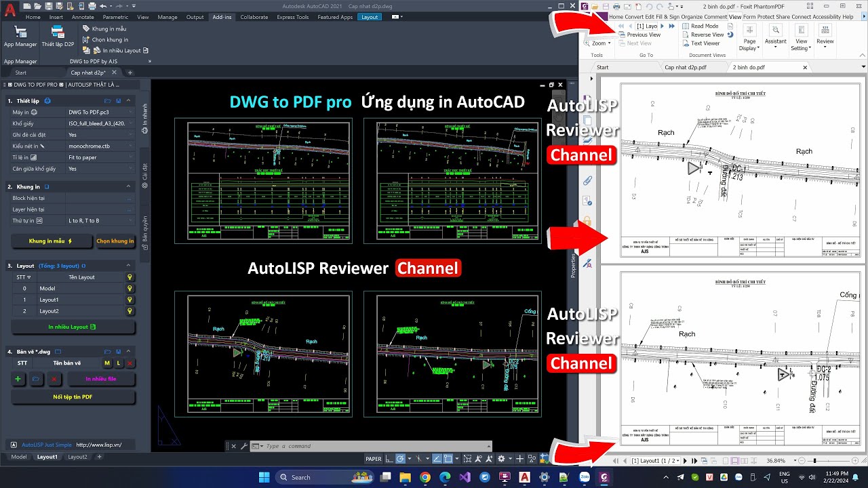Select Cài đặt vertical side tab
Screen dimensions: 868x488
coord(144,176)
